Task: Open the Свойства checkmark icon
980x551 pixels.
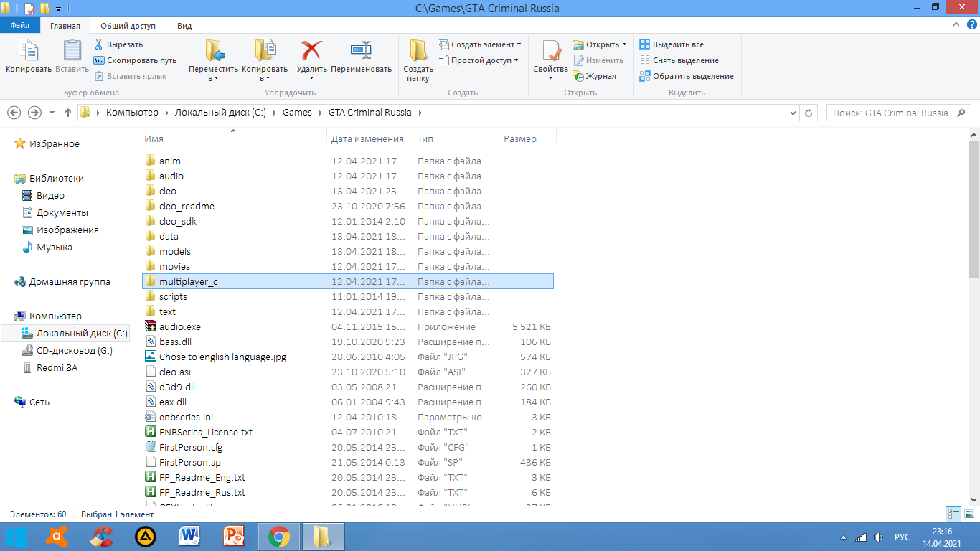Action: click(x=551, y=50)
